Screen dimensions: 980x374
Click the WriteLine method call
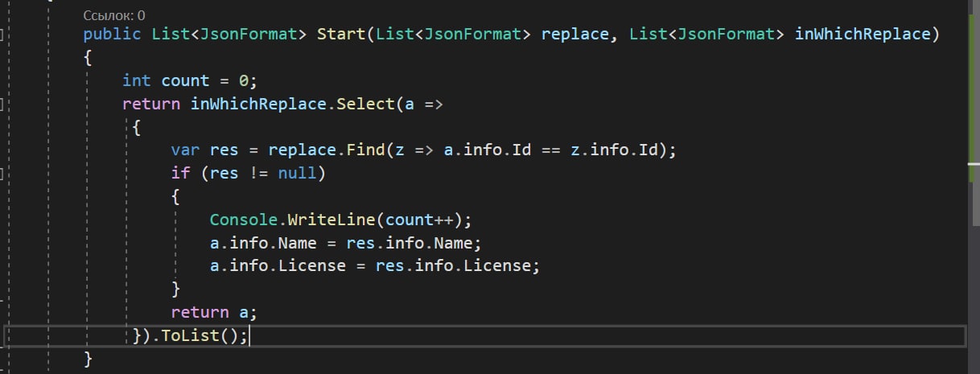pyautogui.click(x=331, y=220)
